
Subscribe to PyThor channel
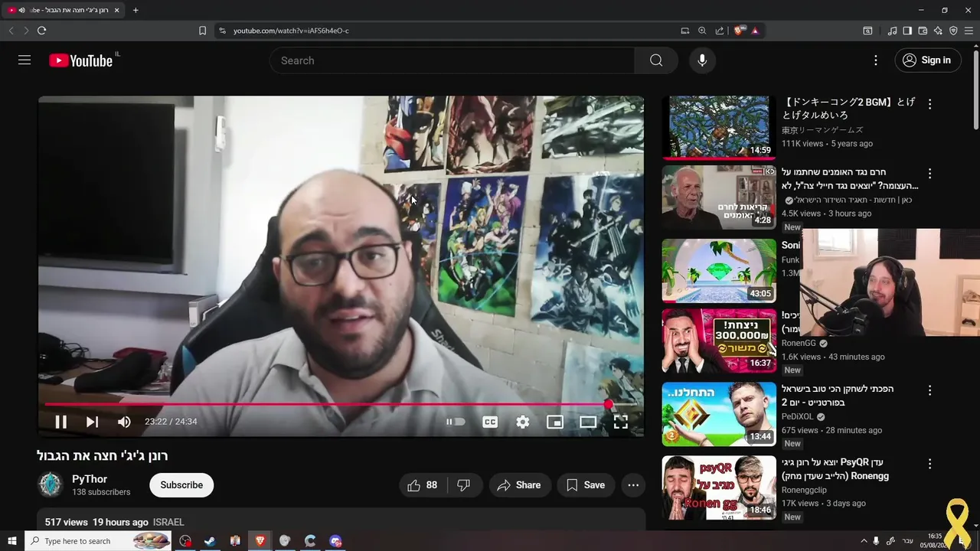click(x=181, y=485)
